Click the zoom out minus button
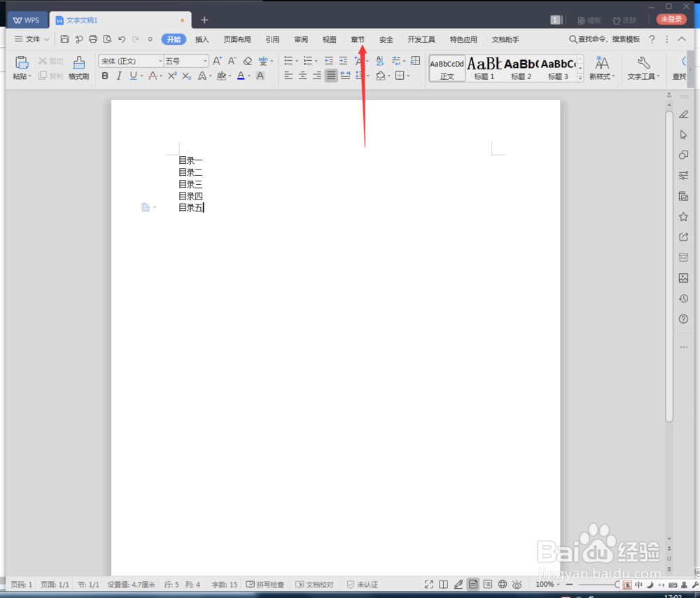The image size is (700, 598). click(568, 584)
